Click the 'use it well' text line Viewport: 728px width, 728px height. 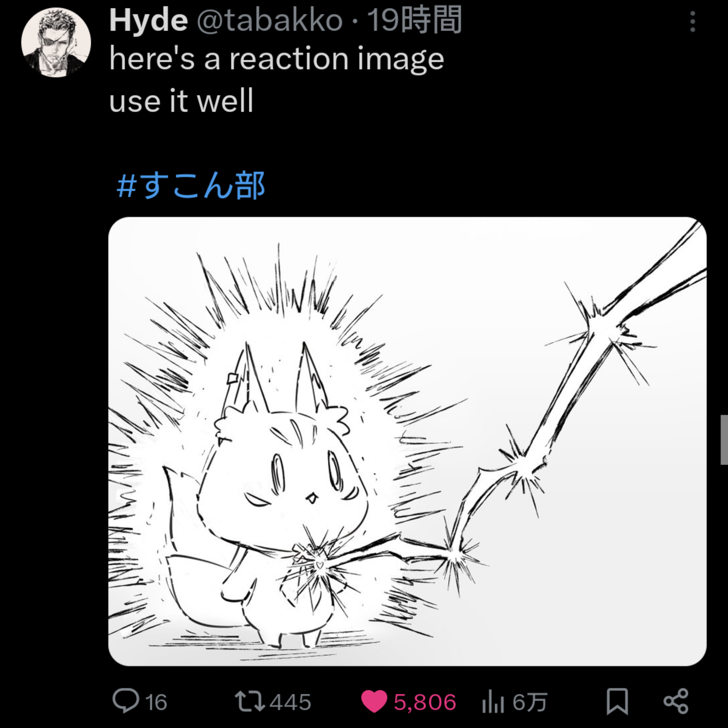tap(181, 101)
